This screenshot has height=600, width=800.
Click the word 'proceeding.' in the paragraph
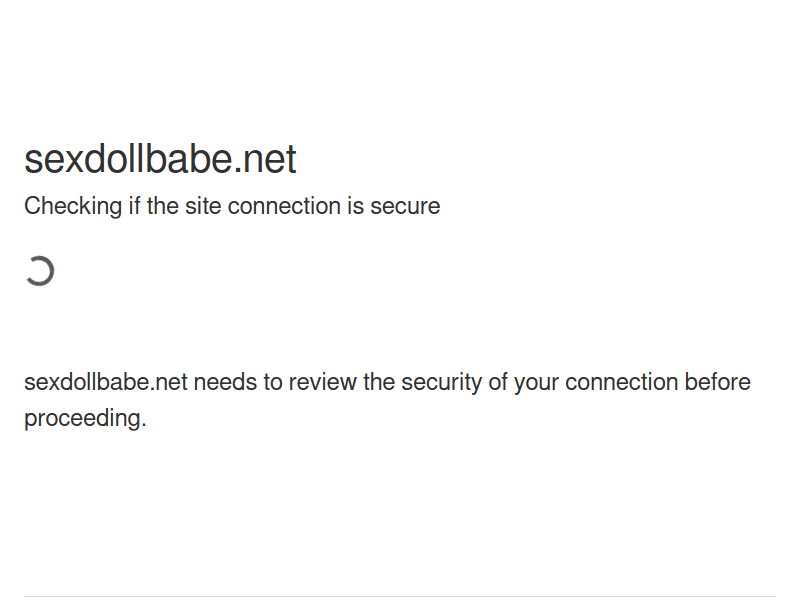(x=85, y=419)
